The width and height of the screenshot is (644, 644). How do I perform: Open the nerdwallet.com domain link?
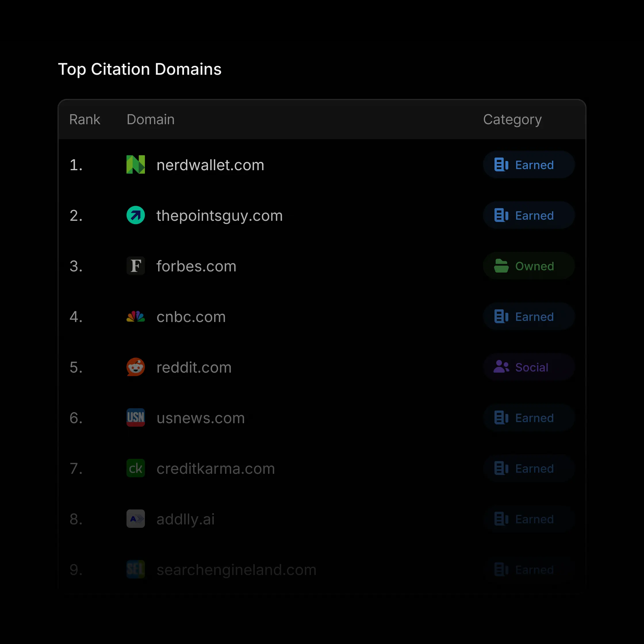[210, 165]
